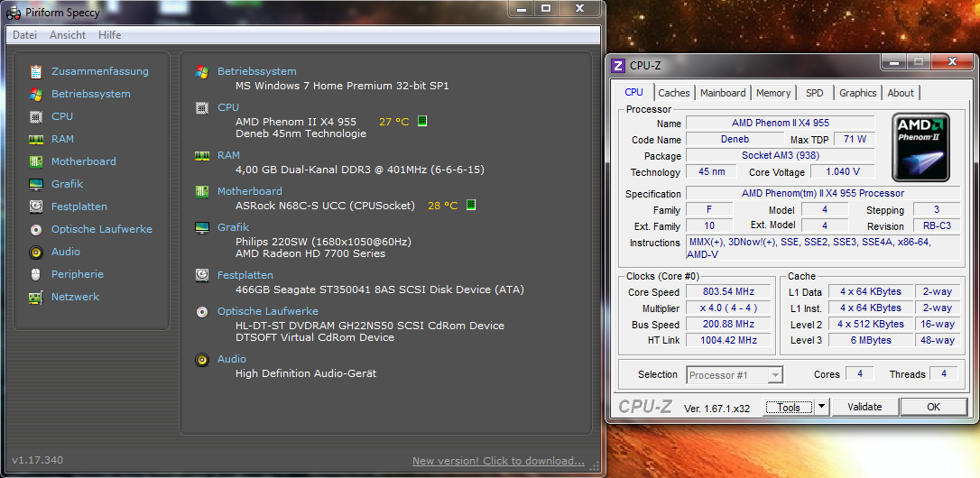Open the Motherboard heading in summary panel

click(x=249, y=191)
